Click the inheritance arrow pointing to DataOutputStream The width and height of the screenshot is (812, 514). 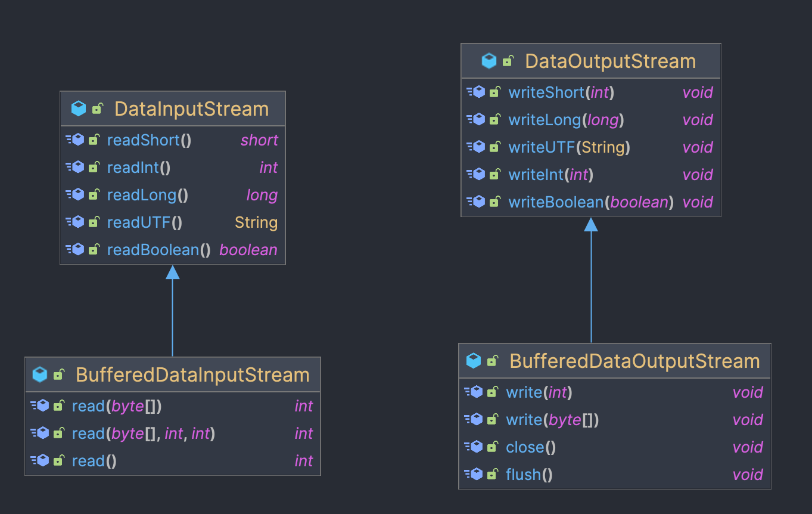pos(591,280)
